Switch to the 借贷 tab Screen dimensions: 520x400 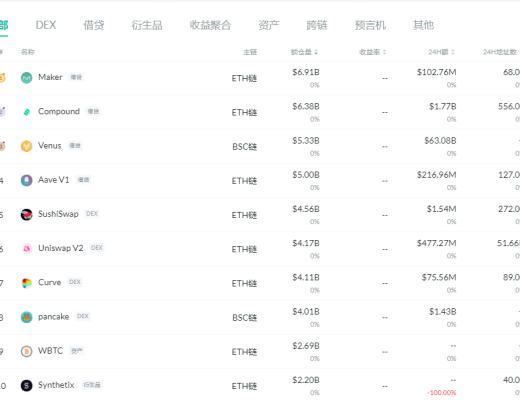click(94, 25)
